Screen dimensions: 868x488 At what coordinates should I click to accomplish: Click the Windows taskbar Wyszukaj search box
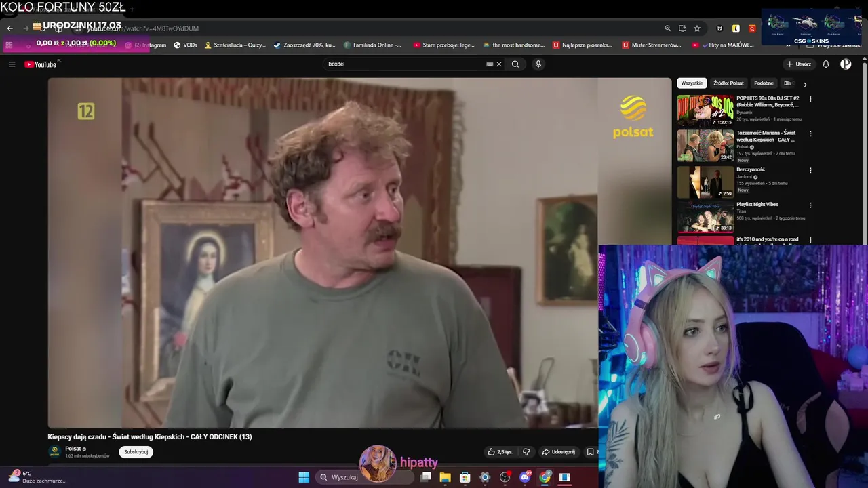pos(366,477)
